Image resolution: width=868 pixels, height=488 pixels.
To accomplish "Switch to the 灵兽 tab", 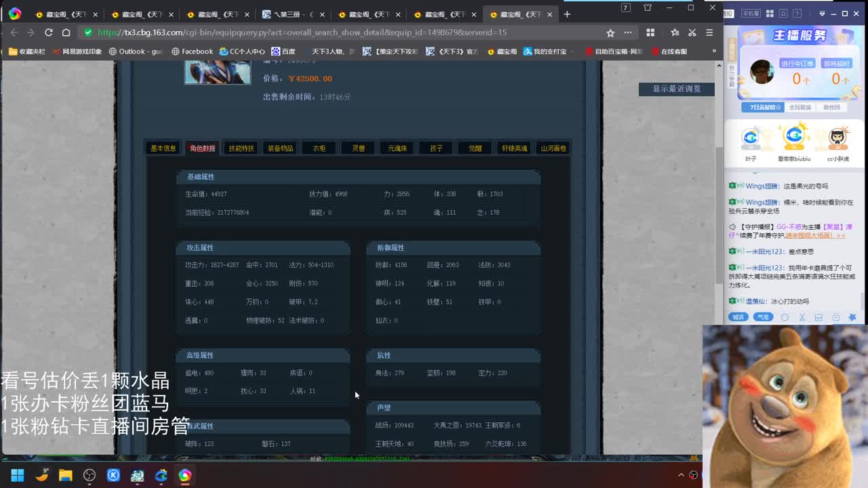I will tap(357, 148).
